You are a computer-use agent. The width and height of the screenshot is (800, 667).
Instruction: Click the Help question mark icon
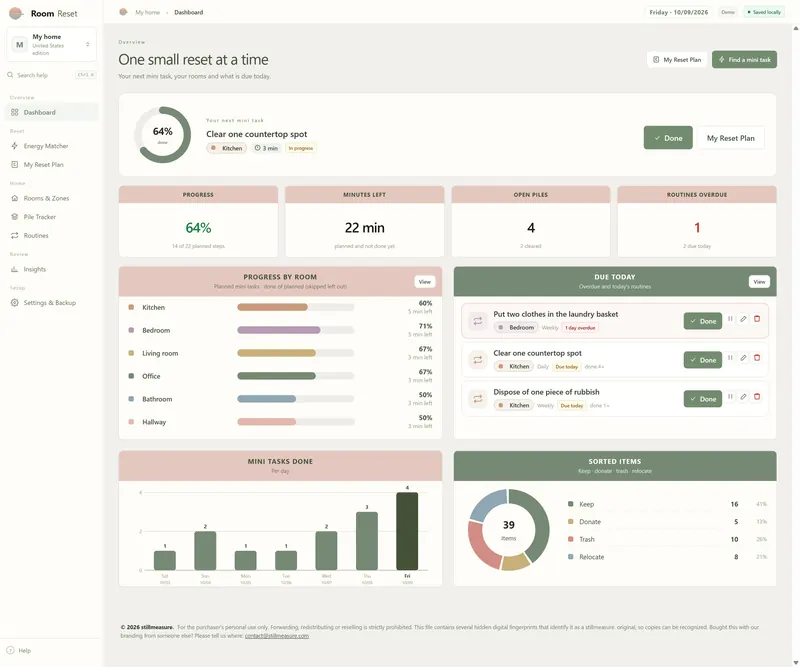[10, 650]
